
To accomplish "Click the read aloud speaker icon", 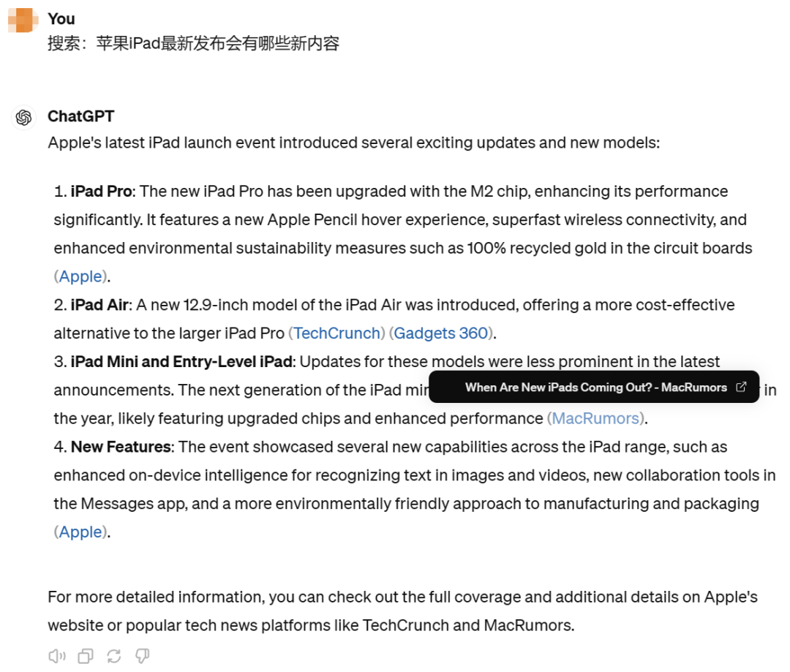I will click(x=57, y=656).
